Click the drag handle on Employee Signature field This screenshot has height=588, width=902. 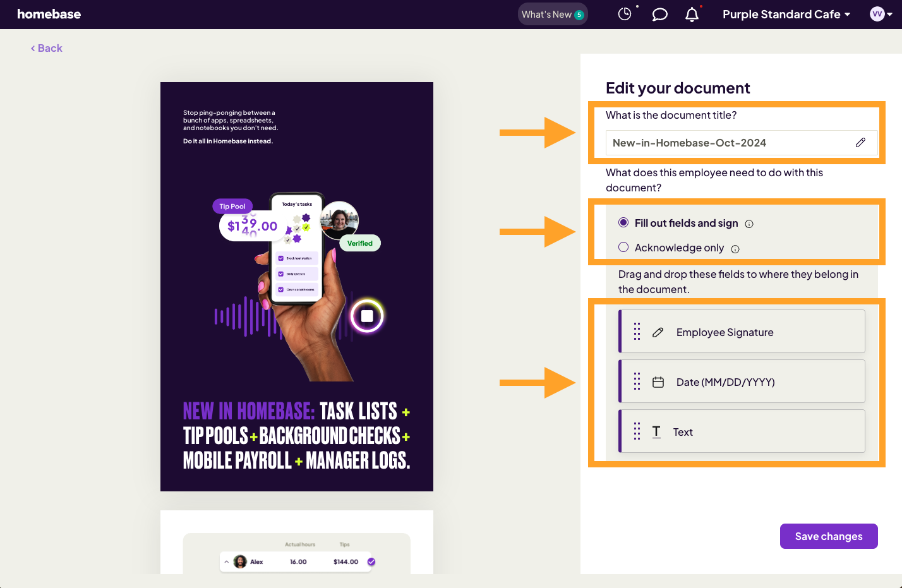[637, 332]
